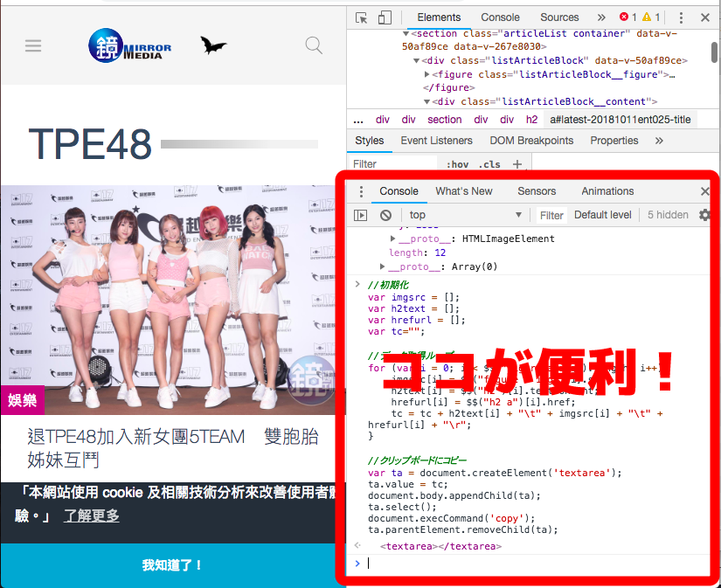
Task: Click the red error count indicator
Action: (x=628, y=17)
